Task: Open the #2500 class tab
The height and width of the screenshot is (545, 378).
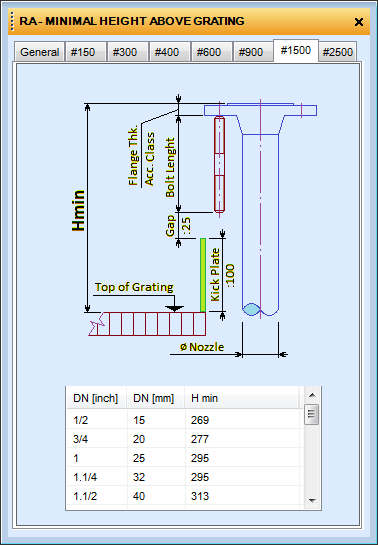Action: pos(337,52)
